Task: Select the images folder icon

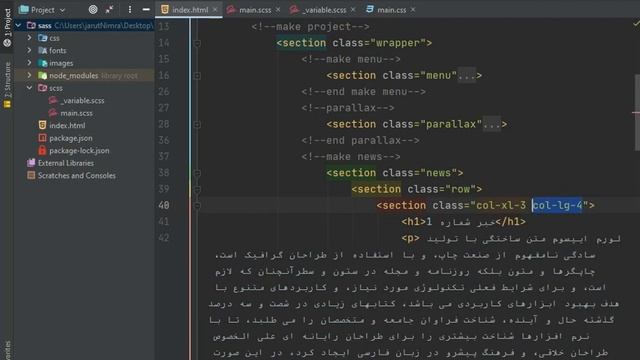Action: point(42,63)
